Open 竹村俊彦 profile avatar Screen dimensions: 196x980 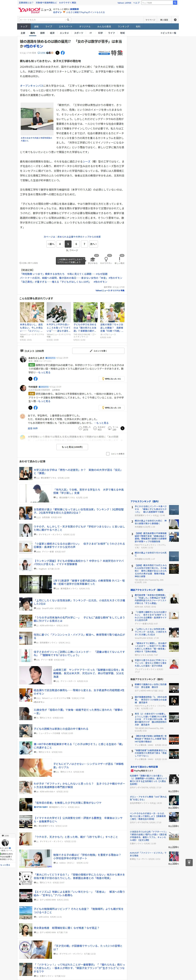pos(23,388)
